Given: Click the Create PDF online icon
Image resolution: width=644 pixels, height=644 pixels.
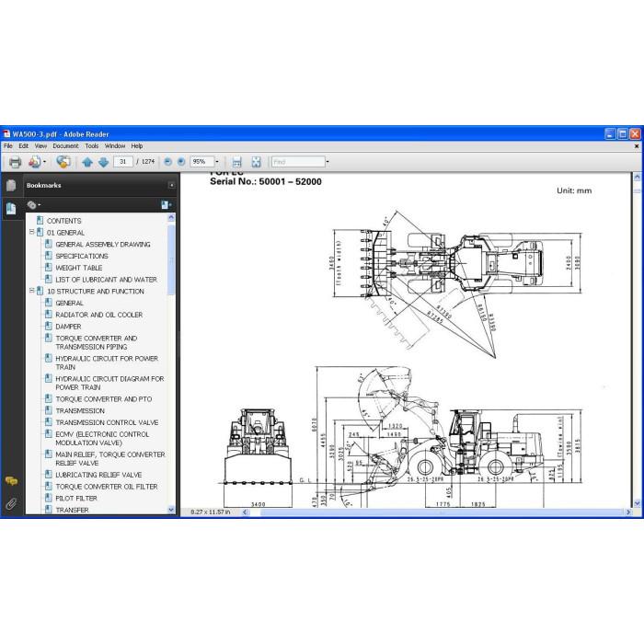Looking at the screenshot, I should pos(35,162).
